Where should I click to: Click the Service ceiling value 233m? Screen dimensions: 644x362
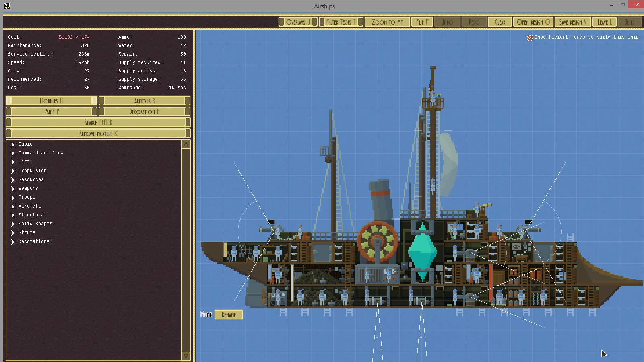[84, 54]
